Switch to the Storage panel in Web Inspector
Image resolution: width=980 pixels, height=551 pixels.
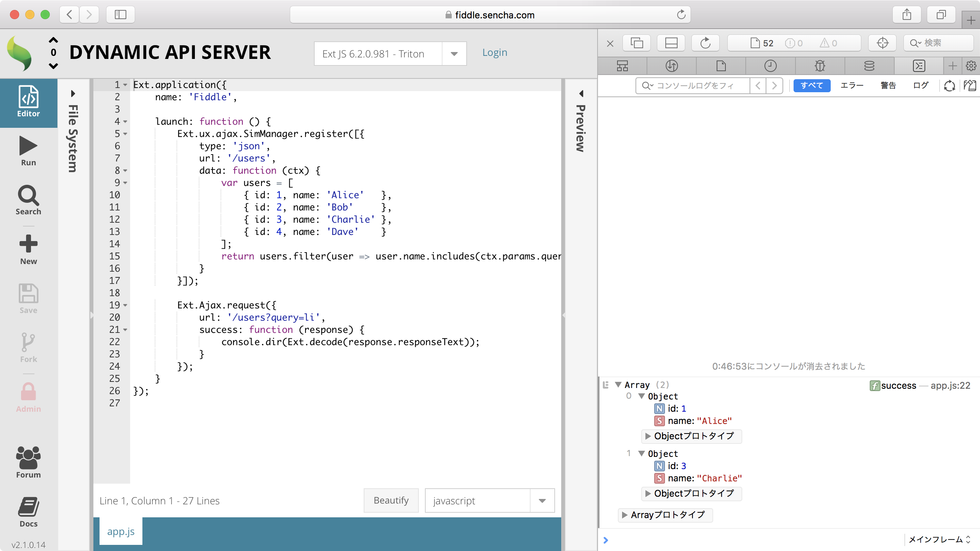pyautogui.click(x=870, y=66)
